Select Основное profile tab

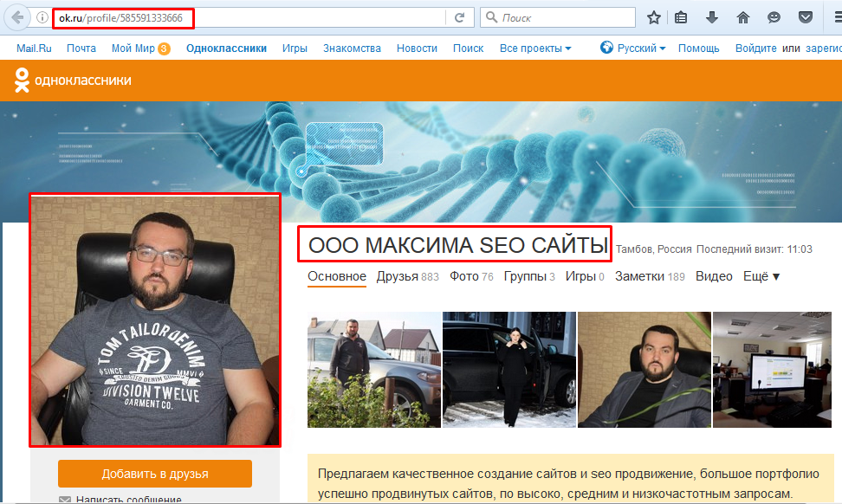click(x=337, y=276)
